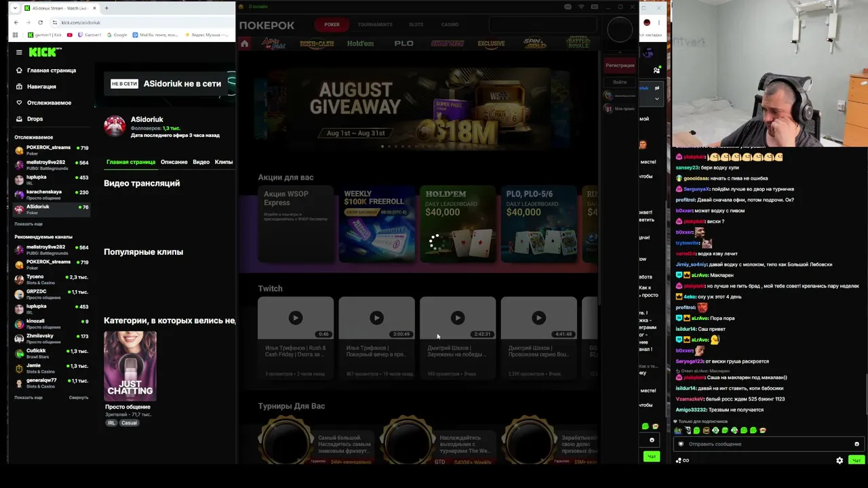Open the Battle Royale game icon
868x488 pixels.
click(x=578, y=43)
